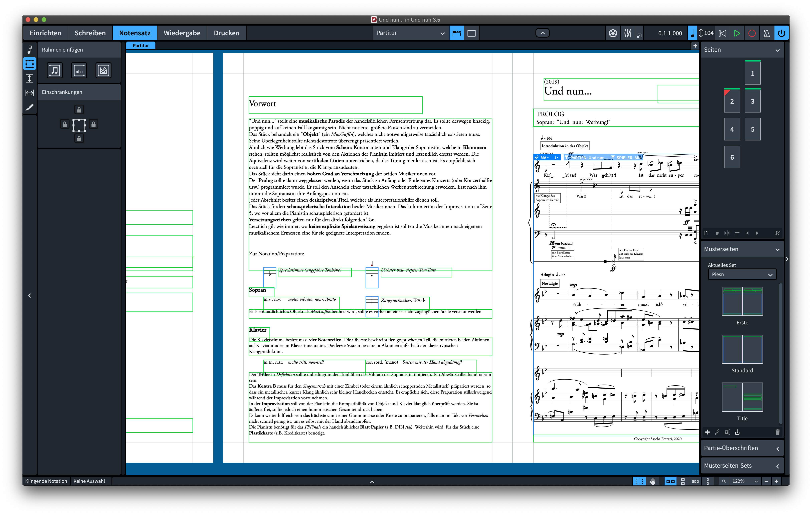Insert a music frame
The image size is (812, 515).
[55, 71]
